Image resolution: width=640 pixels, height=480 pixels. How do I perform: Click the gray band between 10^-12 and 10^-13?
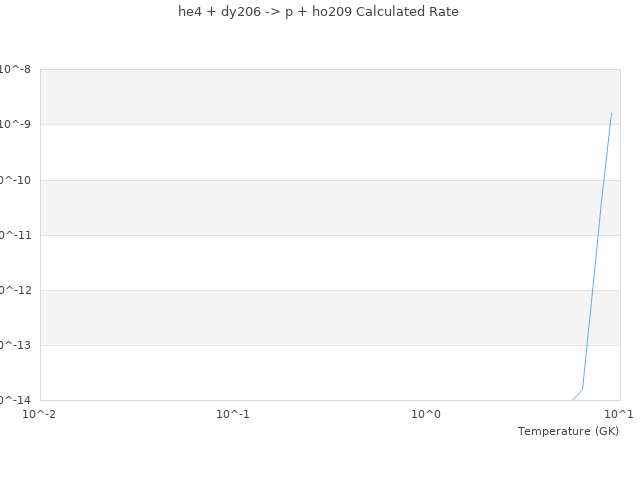tap(300, 317)
